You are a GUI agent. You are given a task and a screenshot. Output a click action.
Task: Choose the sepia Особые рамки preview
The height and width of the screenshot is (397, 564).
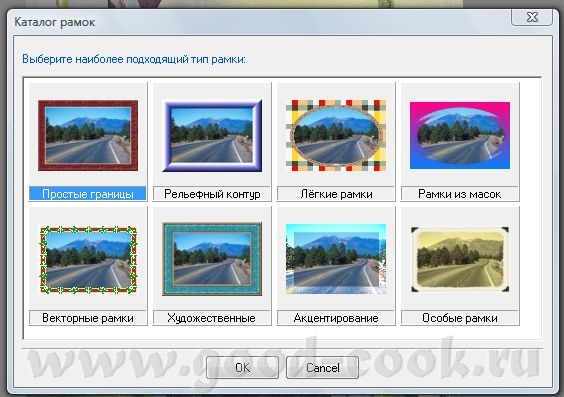tap(460, 259)
